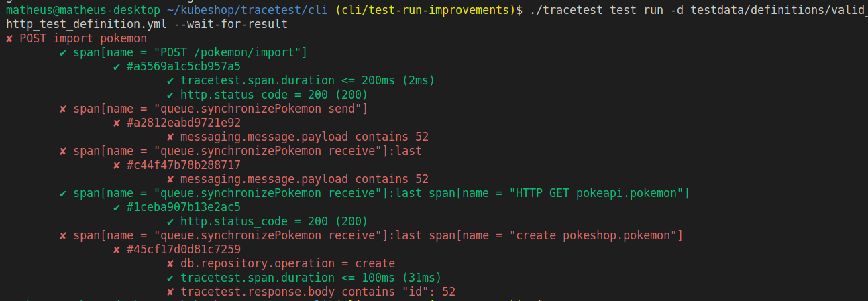
Task: Click red cross before synchronizePokemon send span
Action: point(63,109)
